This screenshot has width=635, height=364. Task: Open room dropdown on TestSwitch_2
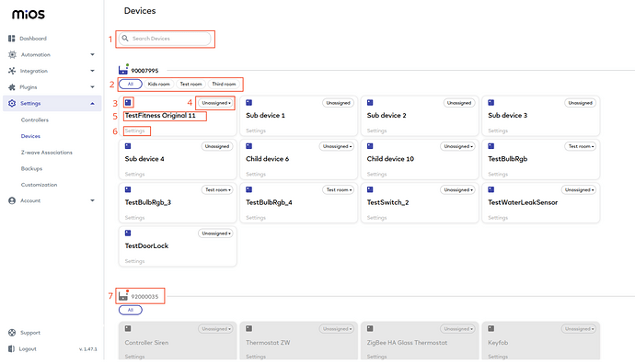click(x=458, y=189)
